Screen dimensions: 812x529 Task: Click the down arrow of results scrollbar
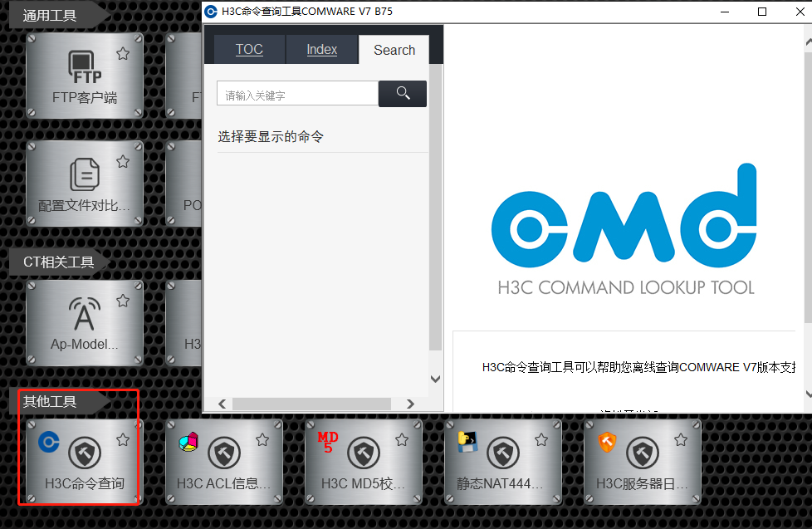point(436,380)
